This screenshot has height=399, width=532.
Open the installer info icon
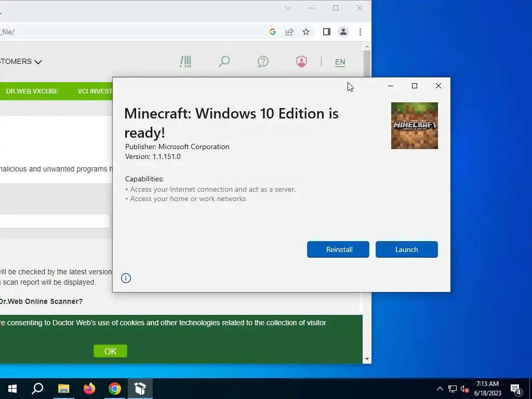coord(126,278)
